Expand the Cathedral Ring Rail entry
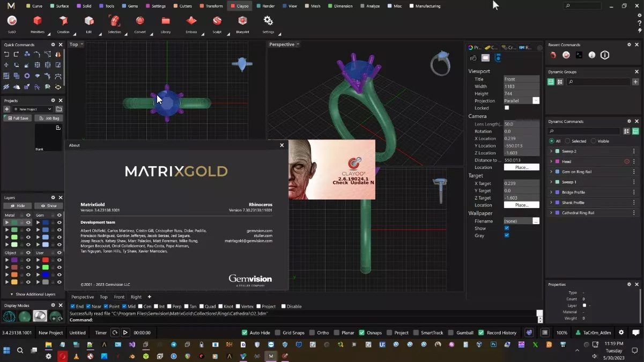The image size is (644, 362). [551, 213]
